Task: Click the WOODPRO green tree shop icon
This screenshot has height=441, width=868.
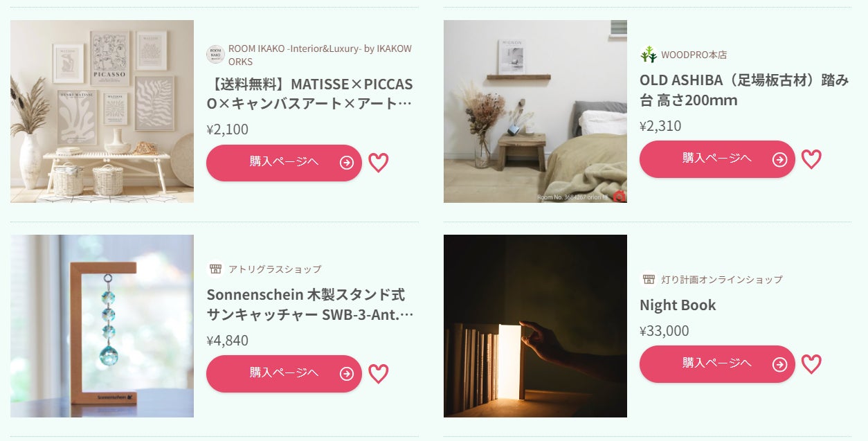Action: click(649, 54)
